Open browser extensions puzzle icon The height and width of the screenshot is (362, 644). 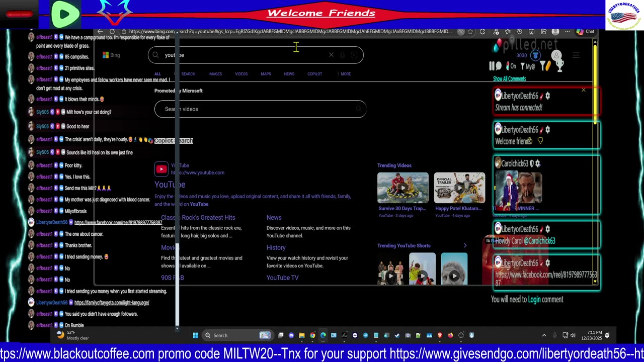point(482,32)
